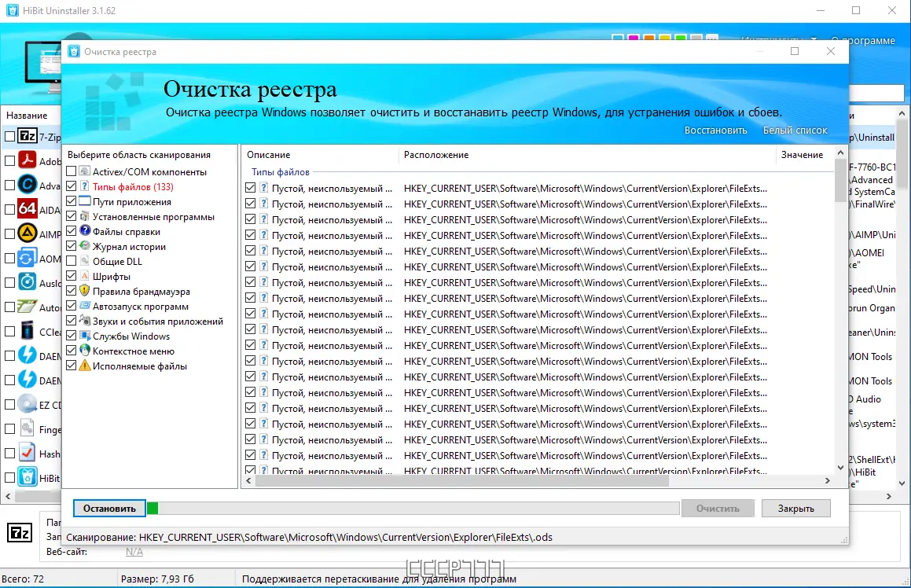
Task: Click the N/A website link
Action: pos(134,551)
